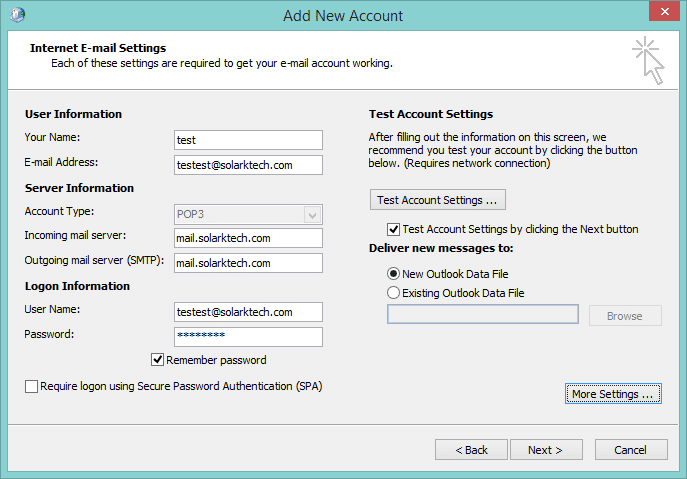Select the New Outlook Data File option

(x=393, y=274)
